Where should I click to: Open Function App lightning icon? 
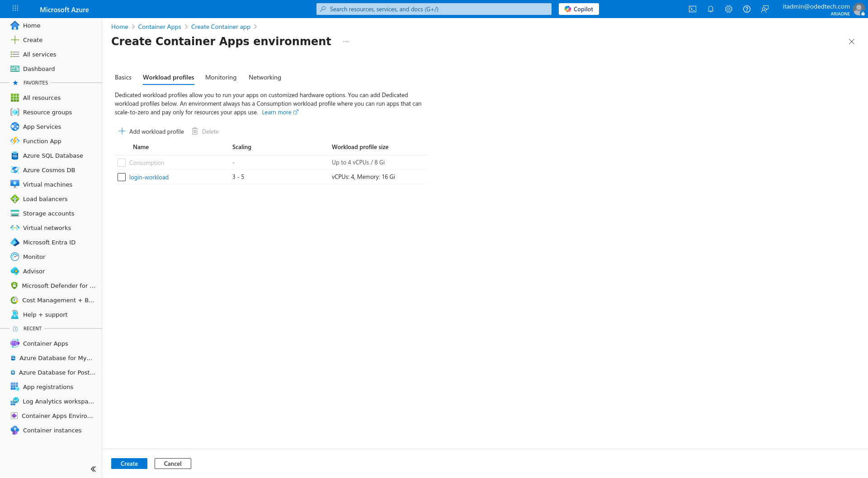[15, 141]
